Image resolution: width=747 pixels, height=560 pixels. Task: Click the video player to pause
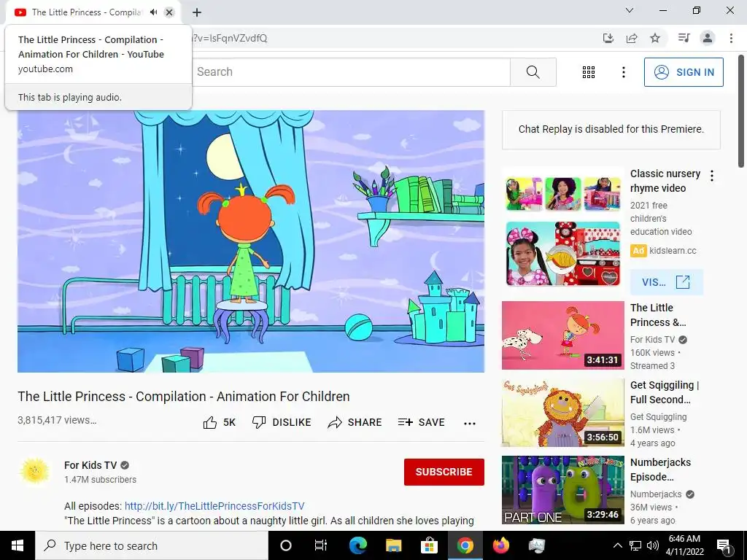[251, 241]
